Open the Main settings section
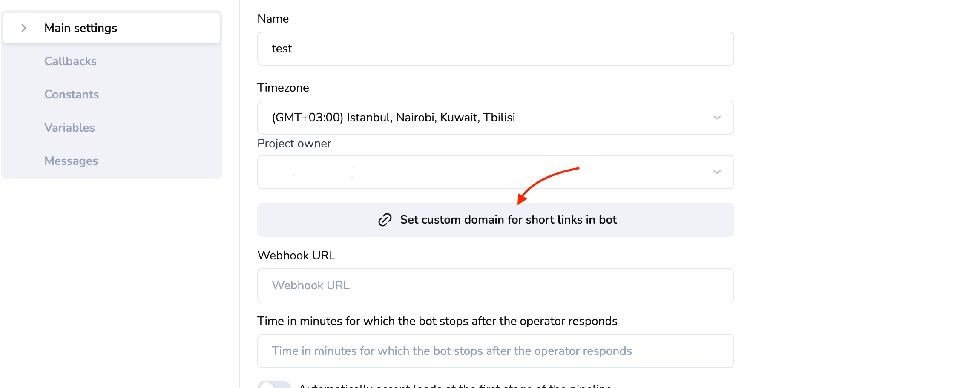The image size is (980, 388). 80,28
